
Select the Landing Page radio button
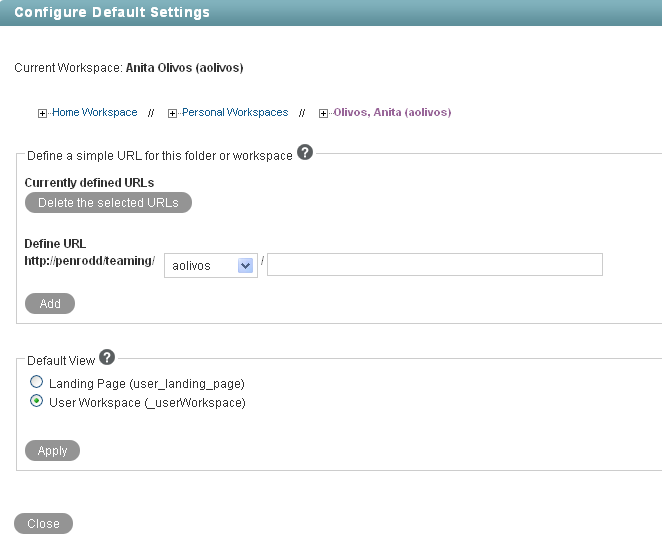pos(37,383)
